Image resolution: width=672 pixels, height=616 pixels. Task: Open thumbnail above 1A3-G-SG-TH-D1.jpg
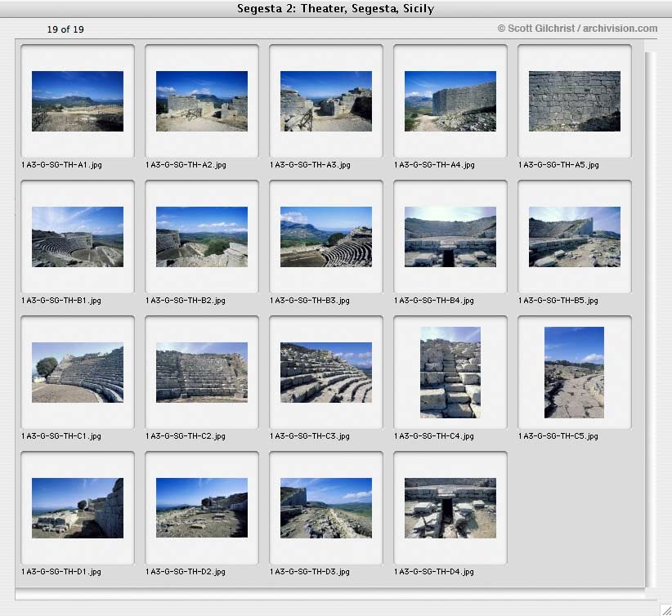pyautogui.click(x=78, y=508)
